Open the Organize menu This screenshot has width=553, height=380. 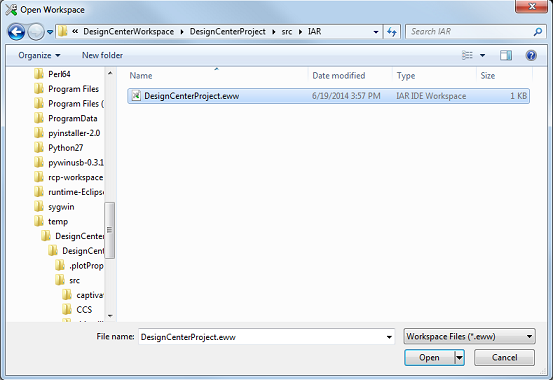coord(39,55)
